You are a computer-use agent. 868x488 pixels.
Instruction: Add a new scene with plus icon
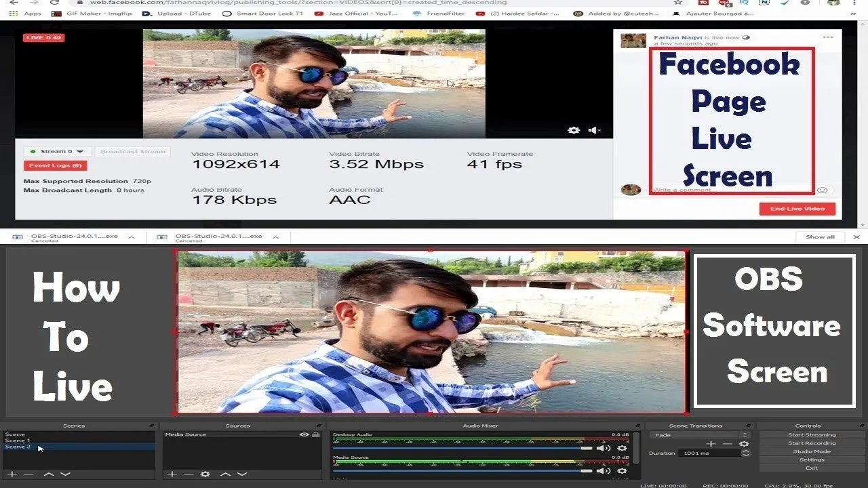[12, 474]
